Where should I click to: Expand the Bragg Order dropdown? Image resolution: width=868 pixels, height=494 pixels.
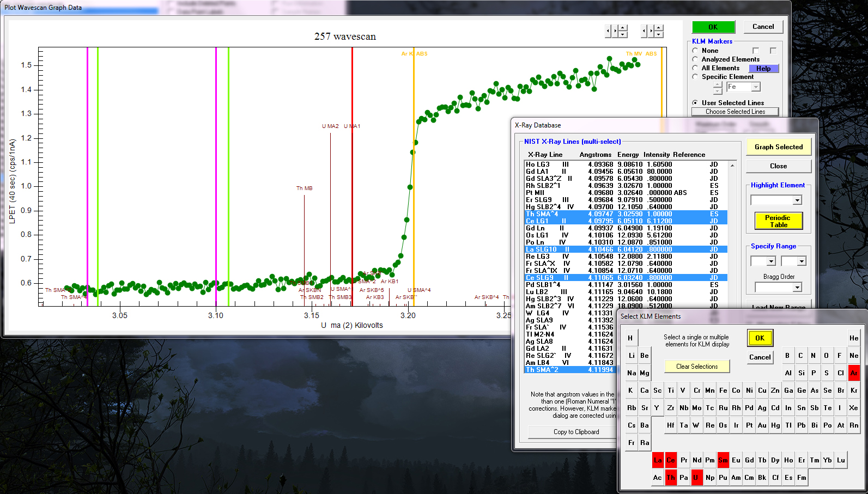coord(797,288)
